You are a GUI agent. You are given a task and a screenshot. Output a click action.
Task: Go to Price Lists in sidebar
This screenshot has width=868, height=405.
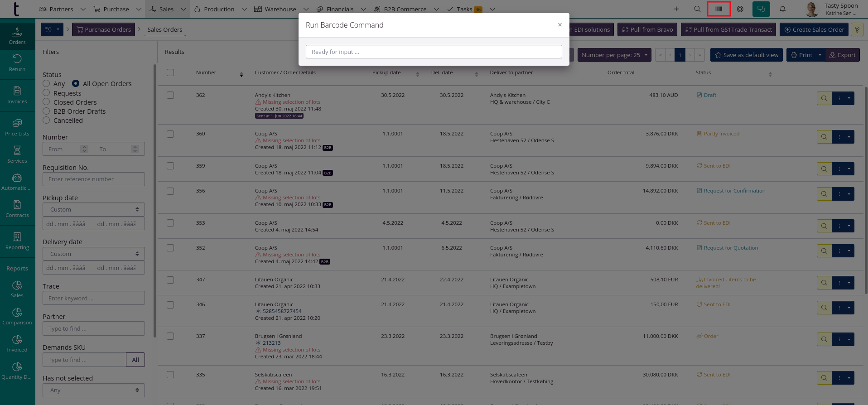tap(17, 127)
